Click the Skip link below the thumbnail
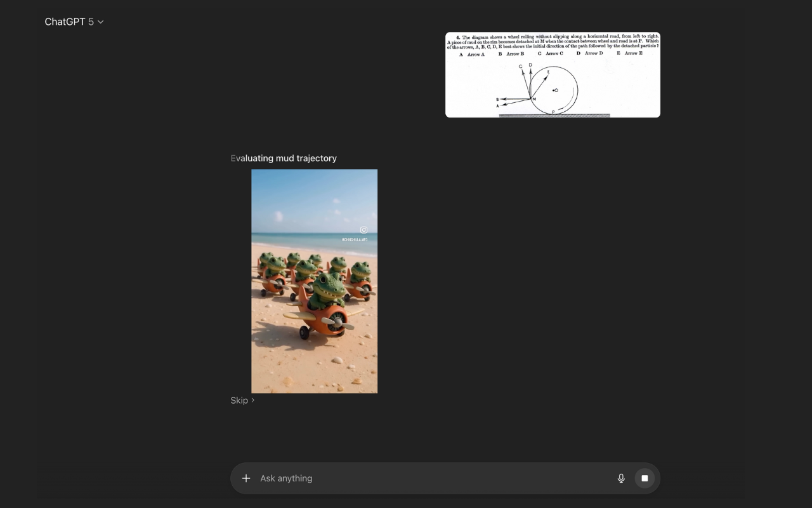812x508 pixels. [x=240, y=400]
